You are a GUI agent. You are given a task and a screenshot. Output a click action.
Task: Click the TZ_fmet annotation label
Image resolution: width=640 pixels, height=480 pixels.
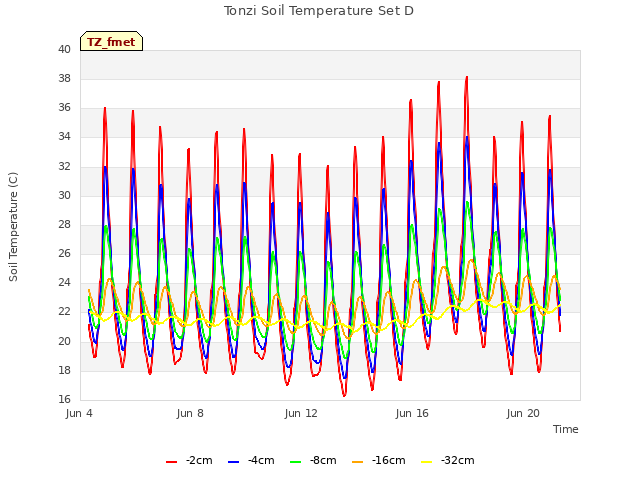(111, 42)
